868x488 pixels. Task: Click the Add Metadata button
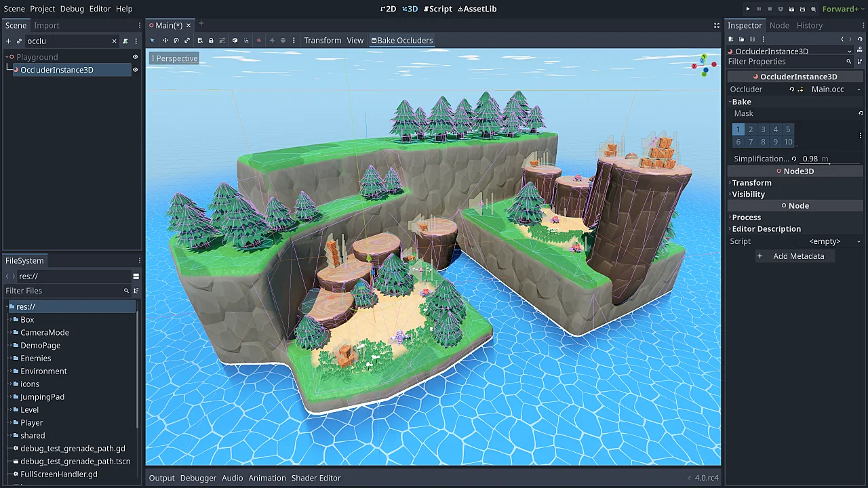793,256
